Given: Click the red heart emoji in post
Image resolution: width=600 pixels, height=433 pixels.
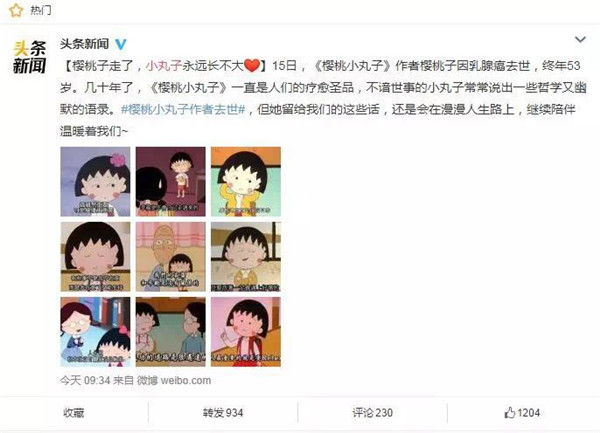Looking at the screenshot, I should pos(252,66).
